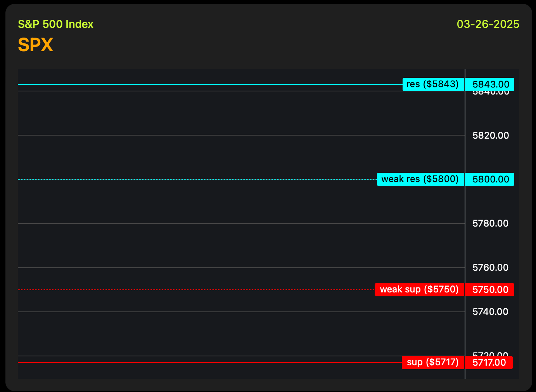This screenshot has width=536, height=392.
Task: Select the SPX ticker symbol
Action: (x=35, y=45)
